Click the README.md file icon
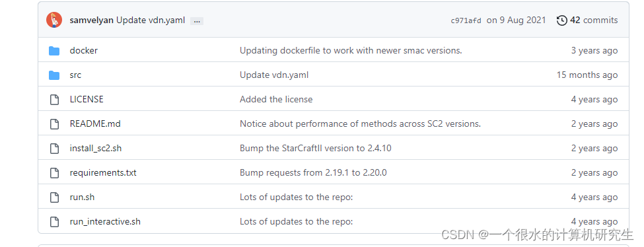Screen dimensions: 644x247 (54, 124)
